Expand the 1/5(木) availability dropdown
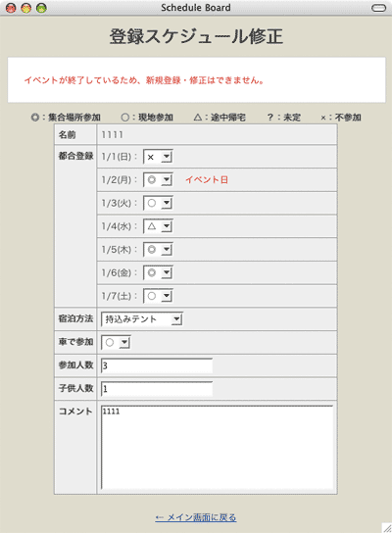This screenshot has width=392, height=533. click(x=158, y=250)
